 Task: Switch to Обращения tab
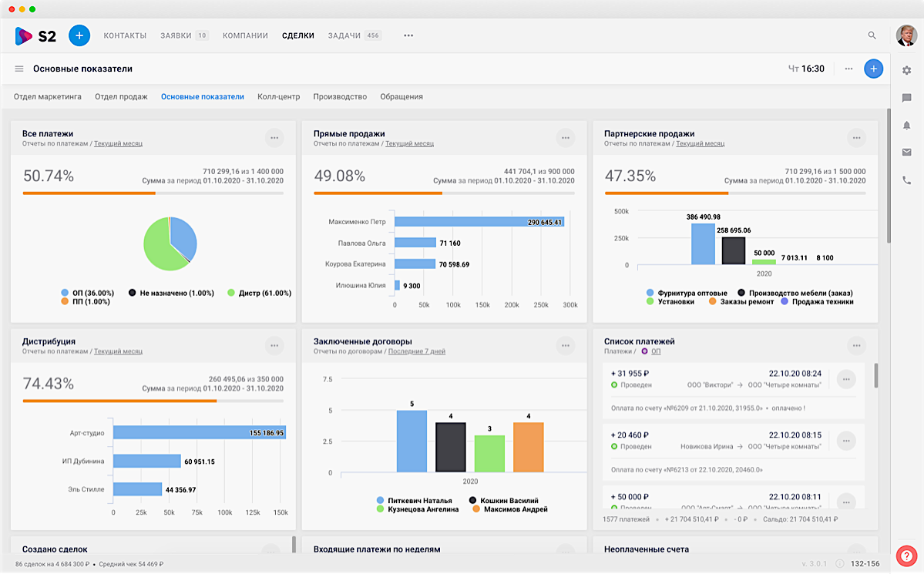[402, 96]
